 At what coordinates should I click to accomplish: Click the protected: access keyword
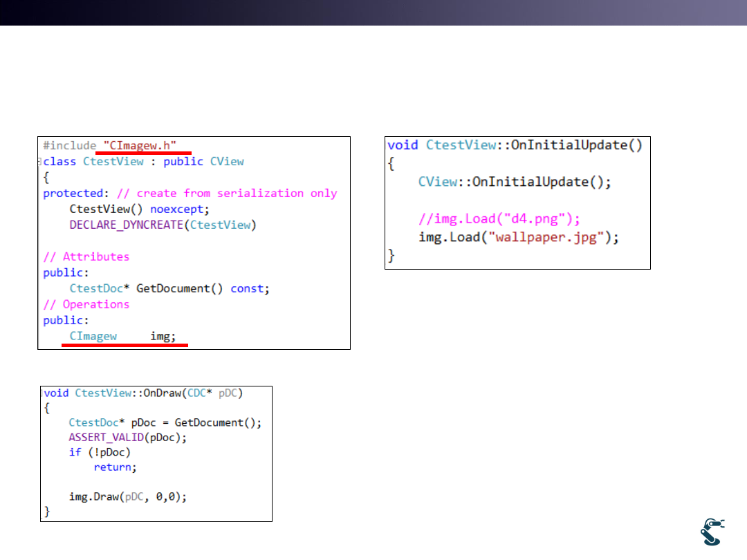tap(75, 193)
